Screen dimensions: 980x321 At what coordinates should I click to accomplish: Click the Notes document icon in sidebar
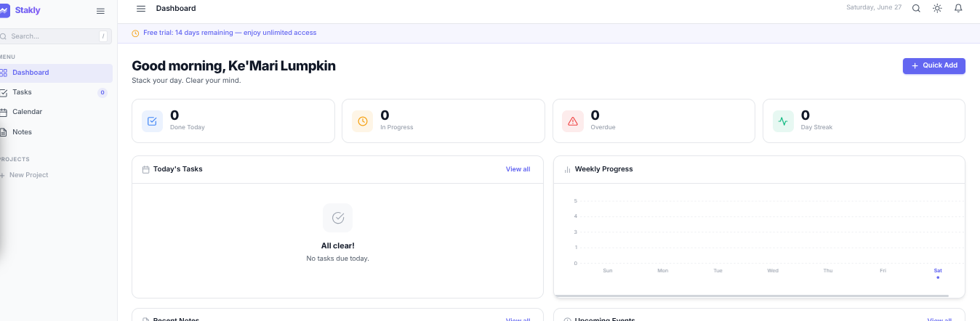4,132
